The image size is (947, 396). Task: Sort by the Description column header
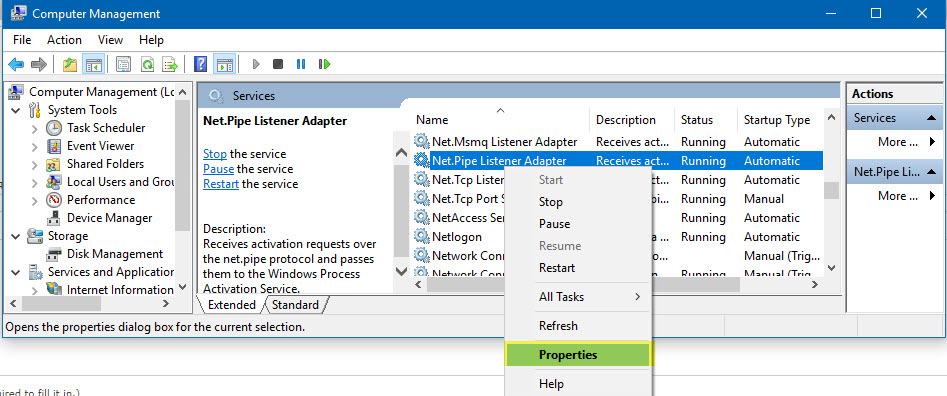632,120
